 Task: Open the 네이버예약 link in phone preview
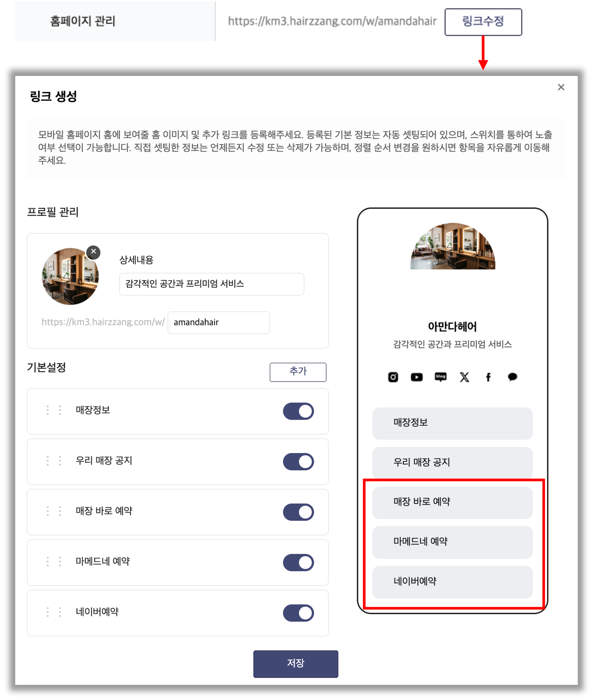[x=452, y=582]
